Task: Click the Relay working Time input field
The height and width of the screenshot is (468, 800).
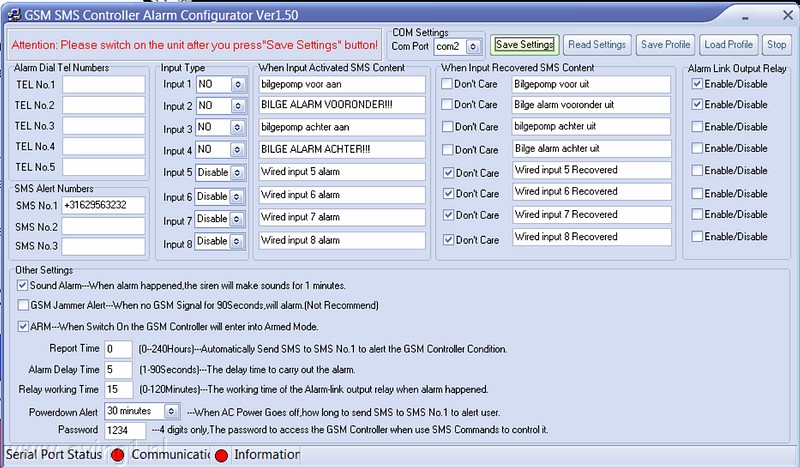Action: tap(119, 390)
